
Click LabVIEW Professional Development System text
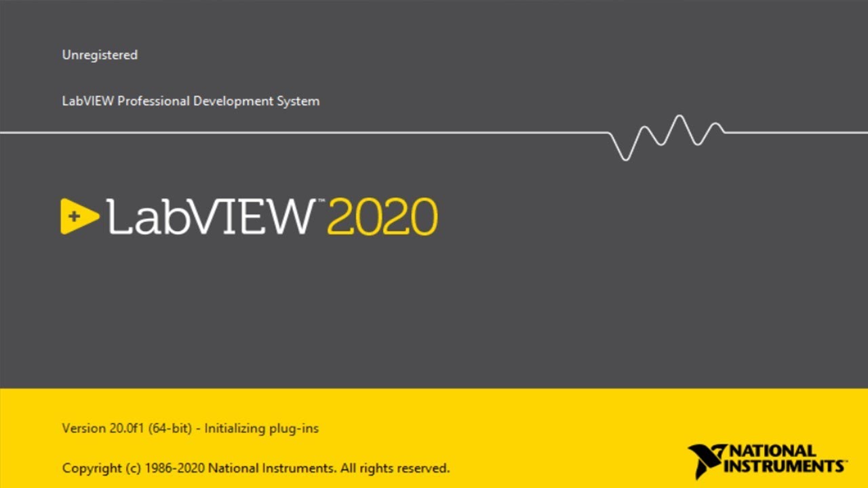tap(191, 101)
